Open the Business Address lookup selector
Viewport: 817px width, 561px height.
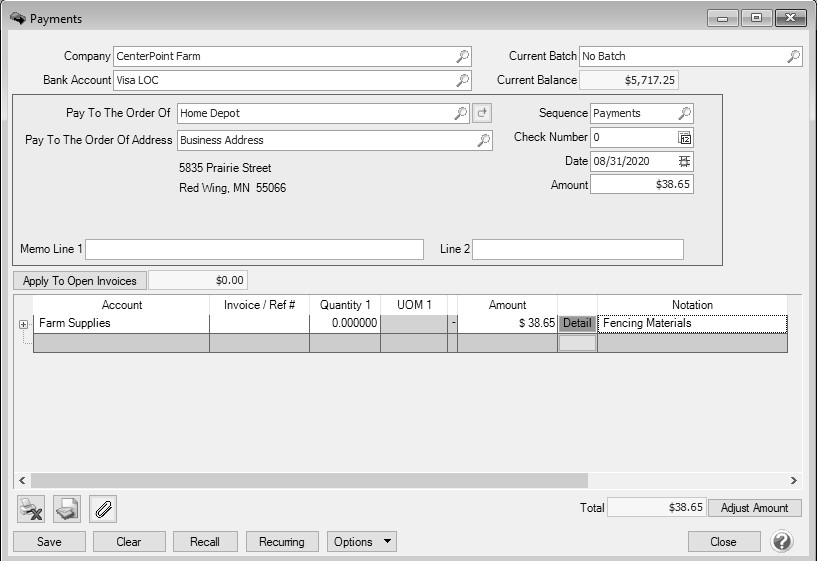(483, 141)
